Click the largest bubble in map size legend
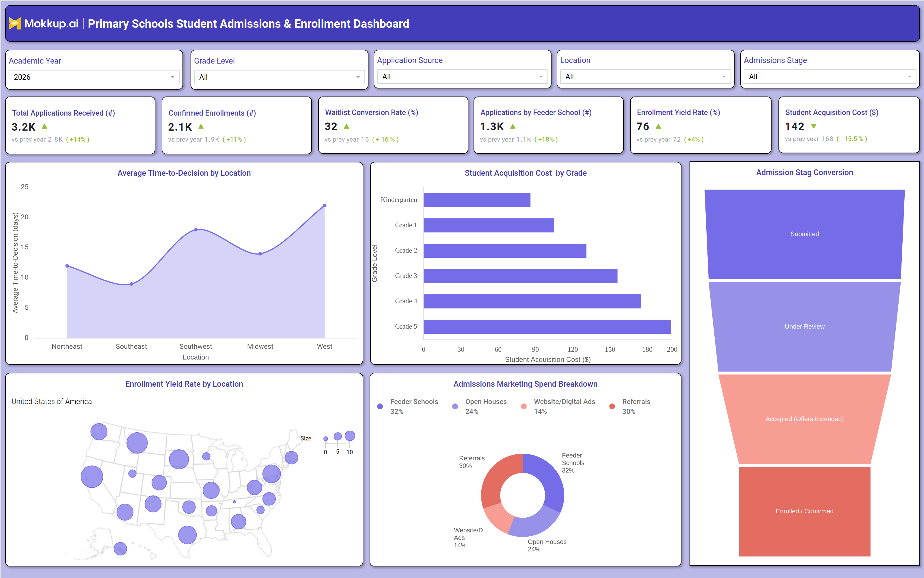The height and width of the screenshot is (578, 924). pos(350,436)
